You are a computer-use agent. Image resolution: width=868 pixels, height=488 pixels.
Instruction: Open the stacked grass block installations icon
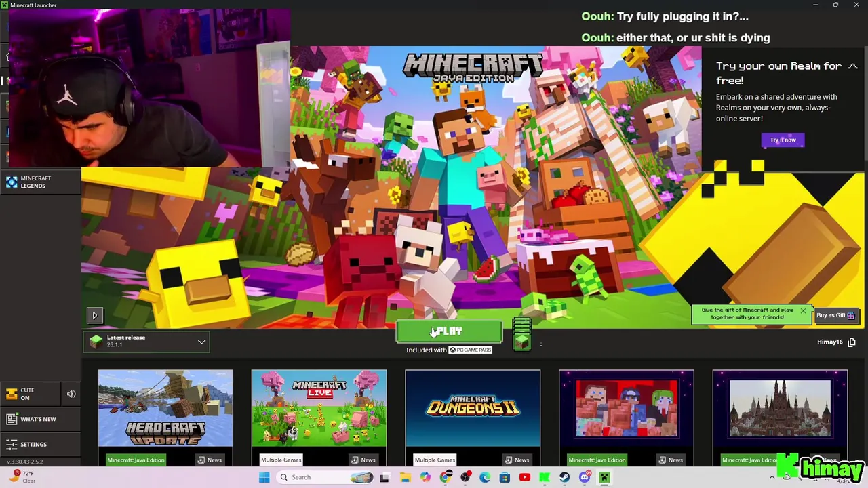tap(521, 333)
